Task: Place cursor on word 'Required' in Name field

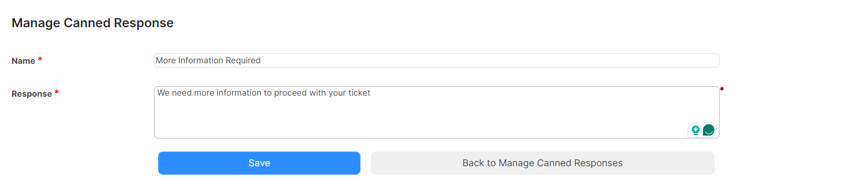Action: (243, 60)
